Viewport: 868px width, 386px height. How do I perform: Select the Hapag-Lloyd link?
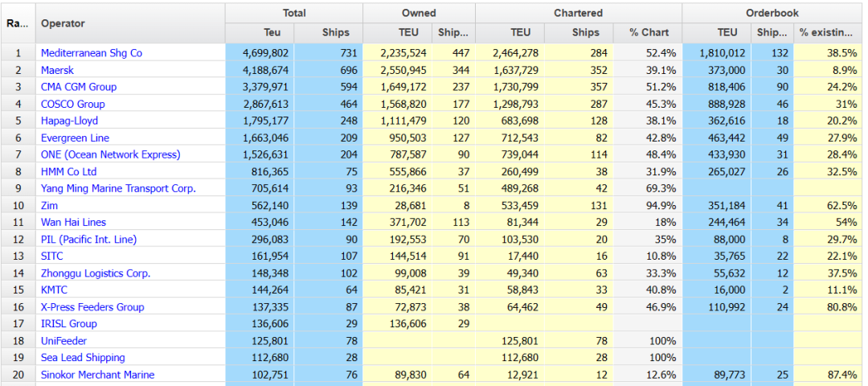pos(69,121)
